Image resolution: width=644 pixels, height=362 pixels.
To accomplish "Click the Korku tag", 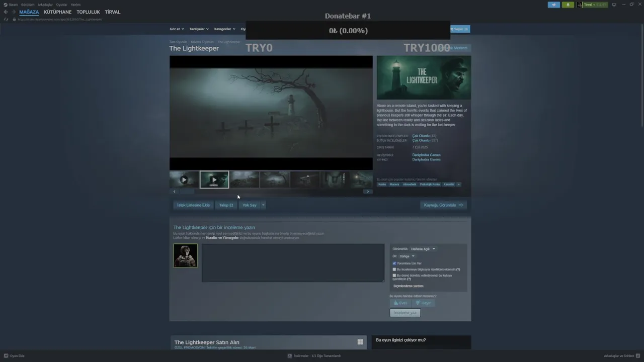I will 382,185.
